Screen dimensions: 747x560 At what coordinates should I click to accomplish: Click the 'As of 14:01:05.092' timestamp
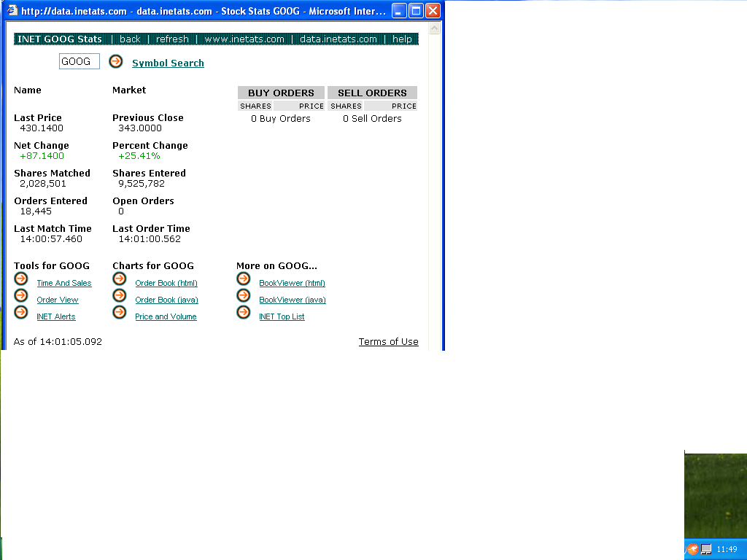(58, 341)
